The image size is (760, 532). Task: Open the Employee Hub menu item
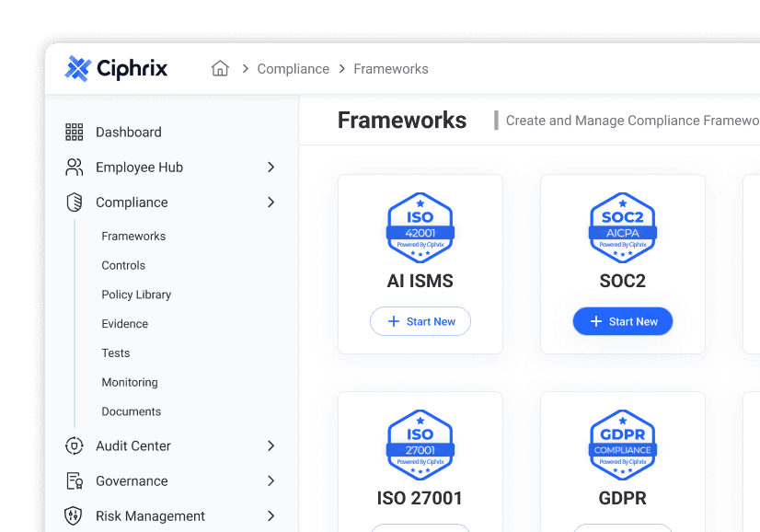pos(139,168)
